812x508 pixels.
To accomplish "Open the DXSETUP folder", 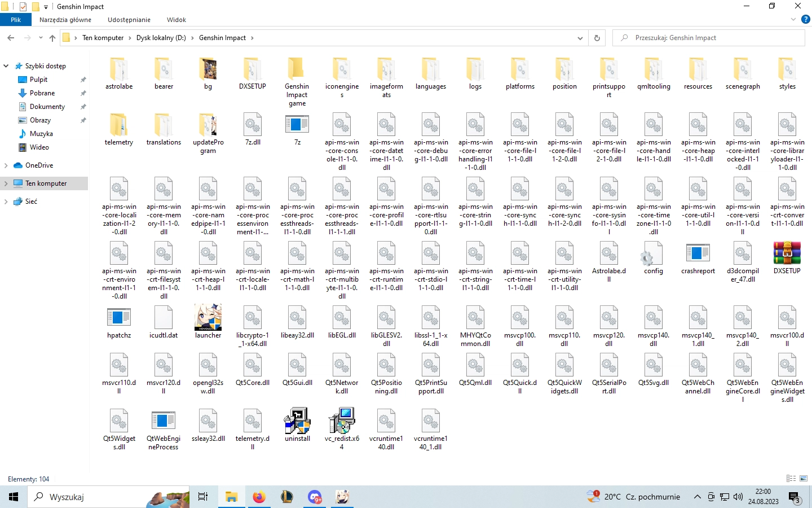I will [x=253, y=73].
